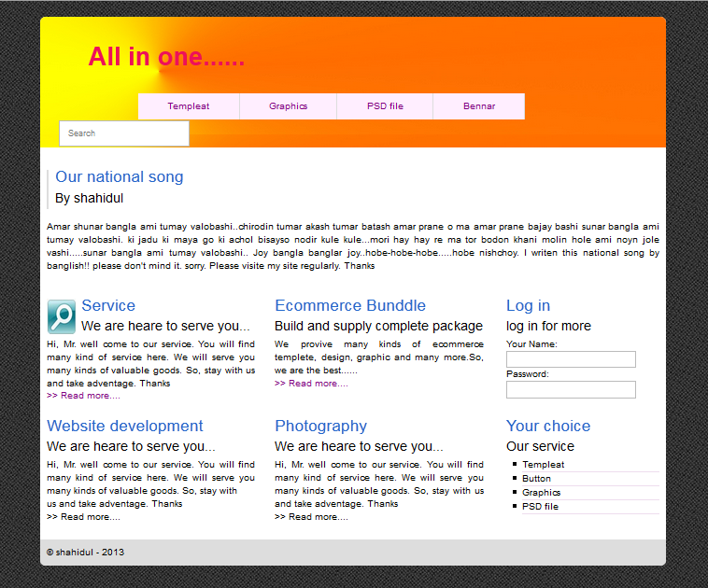Screen dimensions: 708x588
Task: Click the '© shahidul - 2013' footer text
Action: [x=85, y=553]
